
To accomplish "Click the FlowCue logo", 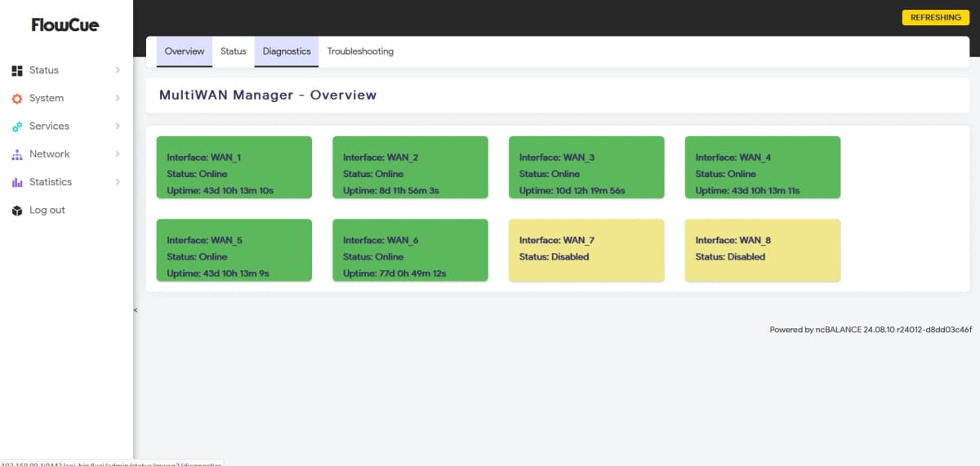I will pos(65,25).
